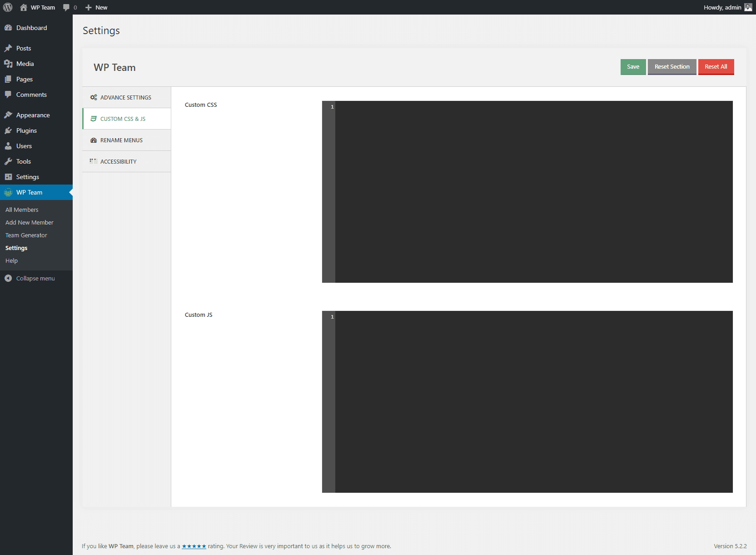Open Add New Member submenu link
Viewport: 756px width, 555px height.
click(30, 222)
